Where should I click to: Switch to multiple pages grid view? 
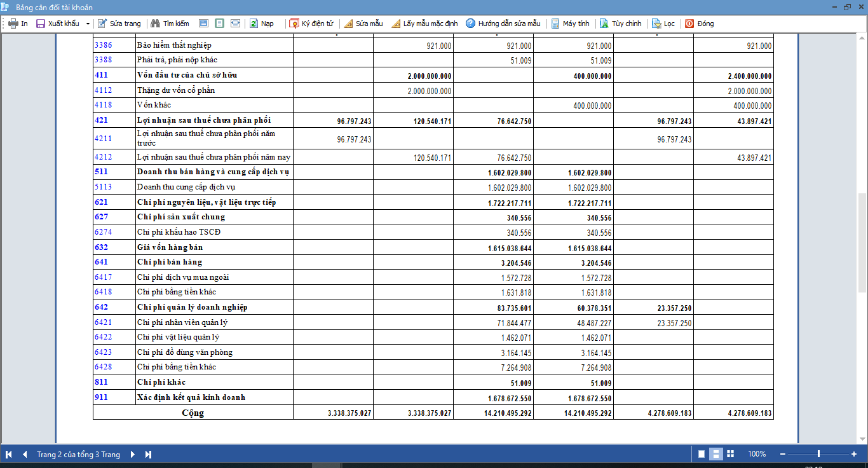pos(730,454)
